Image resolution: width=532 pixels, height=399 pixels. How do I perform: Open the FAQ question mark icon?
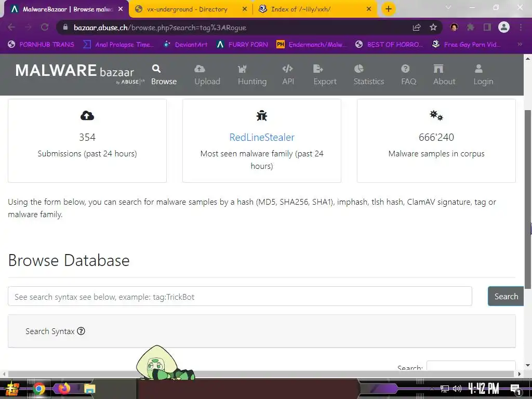405,69
